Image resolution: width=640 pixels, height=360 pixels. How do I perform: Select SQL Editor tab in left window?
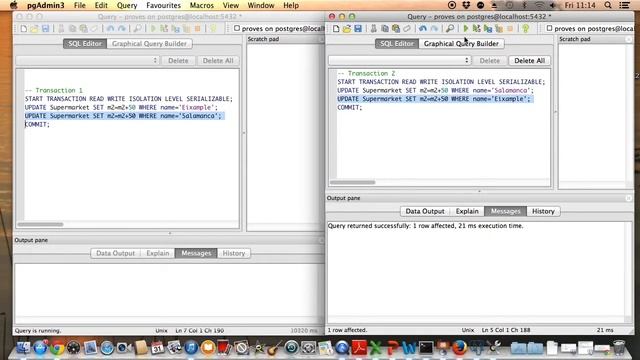coord(84,44)
